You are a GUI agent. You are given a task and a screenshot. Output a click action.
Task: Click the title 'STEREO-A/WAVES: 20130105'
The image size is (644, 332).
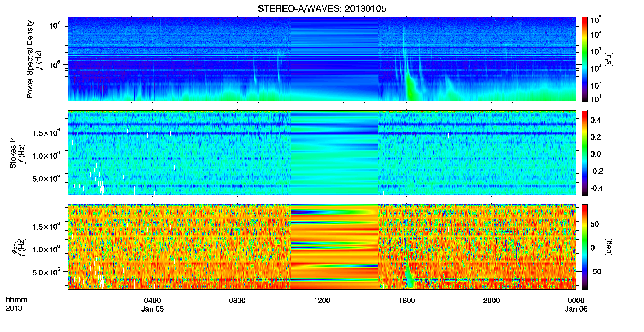tap(322, 9)
